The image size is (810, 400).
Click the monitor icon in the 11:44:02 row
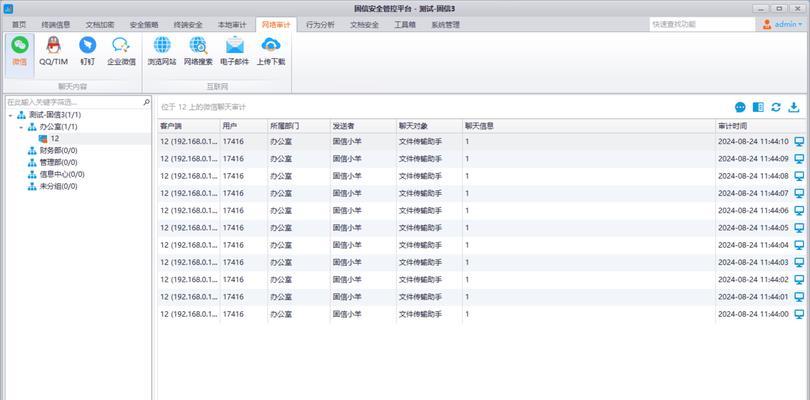point(799,280)
